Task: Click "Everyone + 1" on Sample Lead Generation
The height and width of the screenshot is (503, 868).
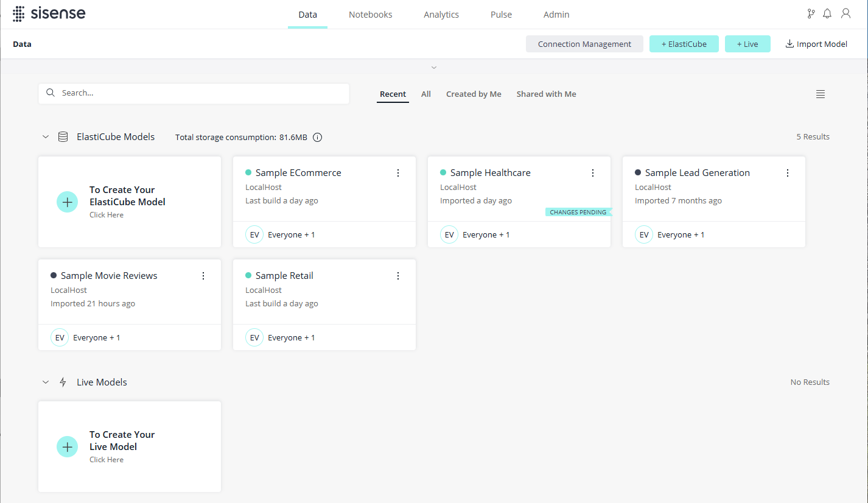Action: (681, 235)
